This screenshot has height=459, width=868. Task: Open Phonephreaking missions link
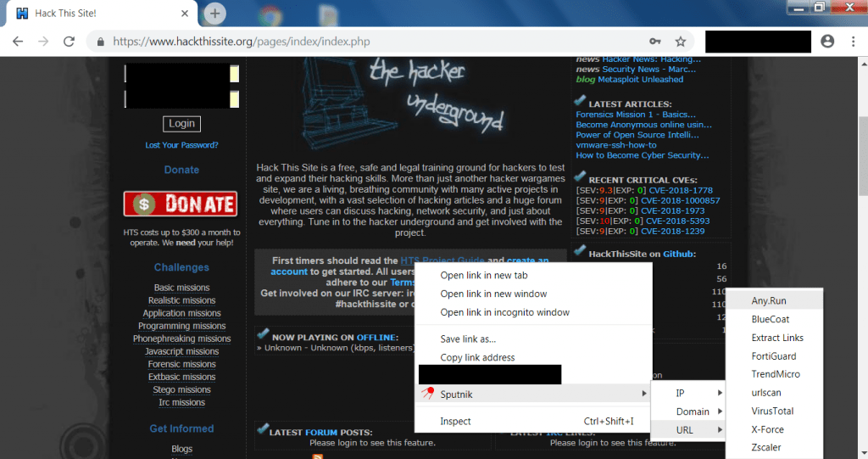[x=181, y=339]
